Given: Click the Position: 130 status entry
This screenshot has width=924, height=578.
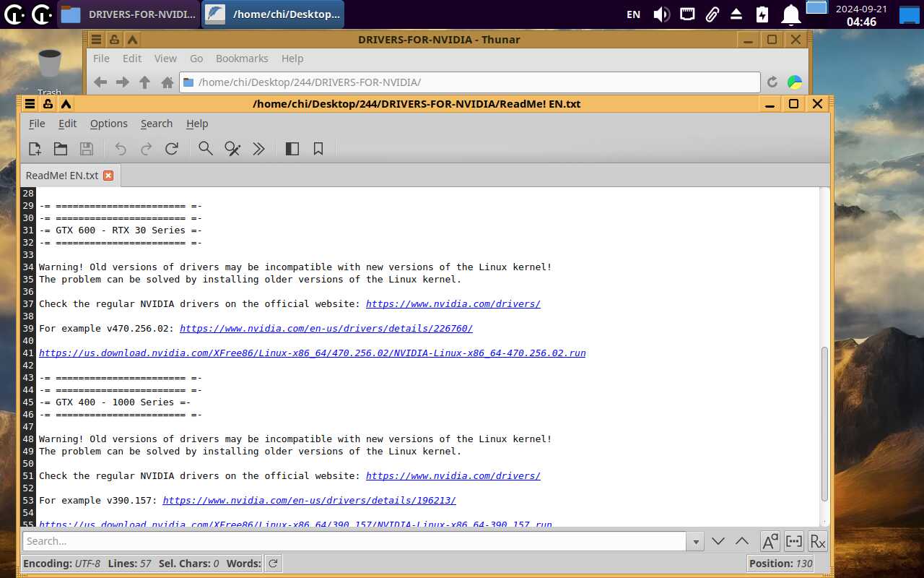Looking at the screenshot, I should [x=781, y=564].
